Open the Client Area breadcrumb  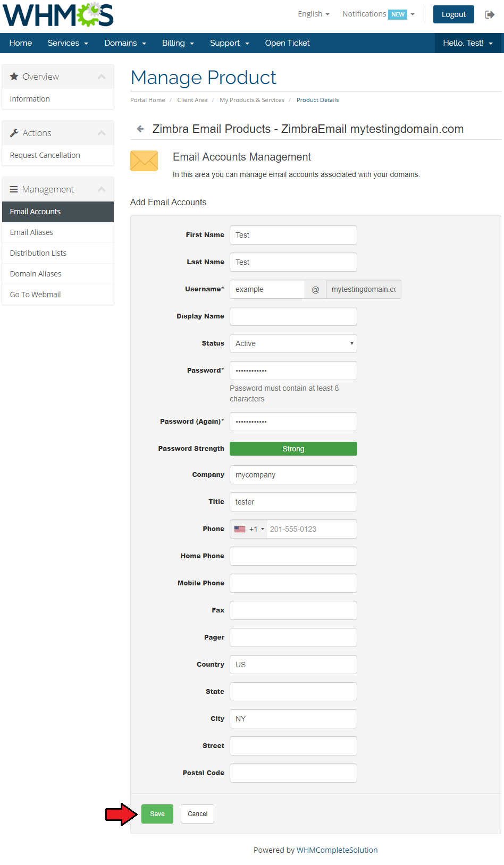pyautogui.click(x=192, y=100)
